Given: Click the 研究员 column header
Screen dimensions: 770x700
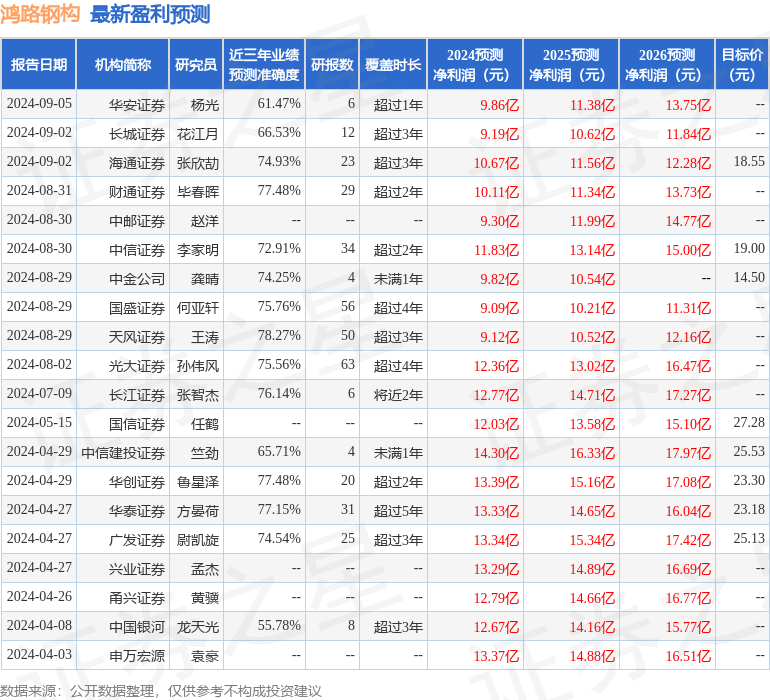Looking at the screenshot, I should pyautogui.click(x=196, y=65).
